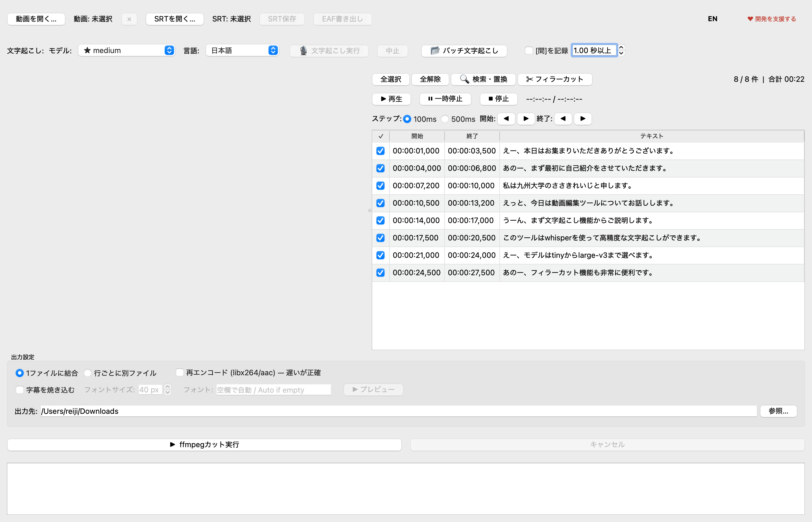
Task: Select 行ごとに別ファイル radio option
Action: [88, 373]
